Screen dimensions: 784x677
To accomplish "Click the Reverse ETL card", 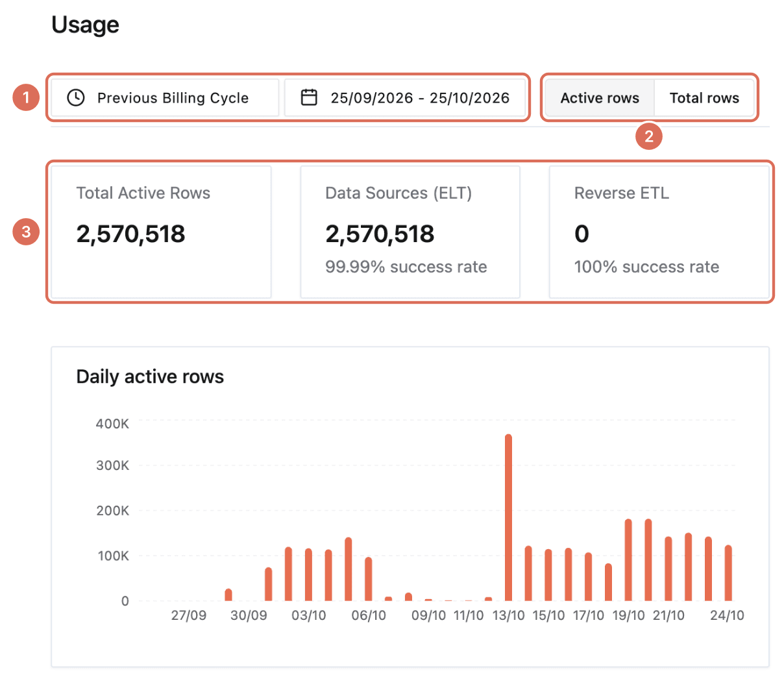I will (x=659, y=232).
